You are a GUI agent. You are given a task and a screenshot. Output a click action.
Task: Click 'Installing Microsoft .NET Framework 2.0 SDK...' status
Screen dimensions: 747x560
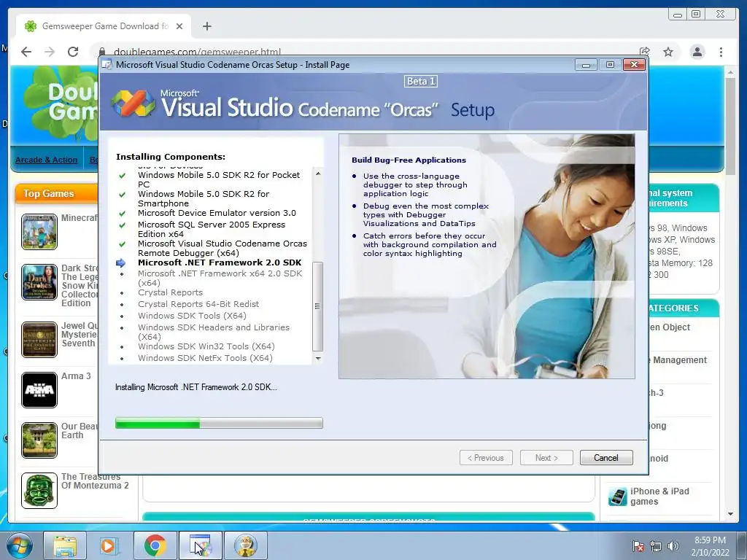(x=196, y=387)
